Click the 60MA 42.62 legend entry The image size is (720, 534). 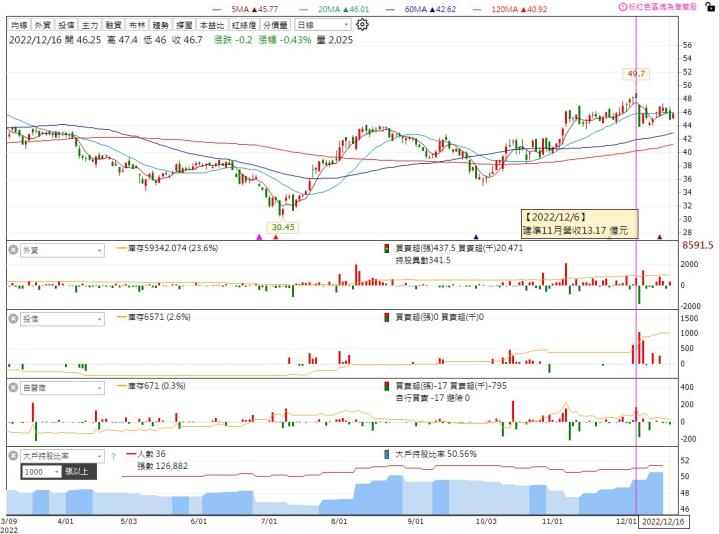(x=421, y=9)
